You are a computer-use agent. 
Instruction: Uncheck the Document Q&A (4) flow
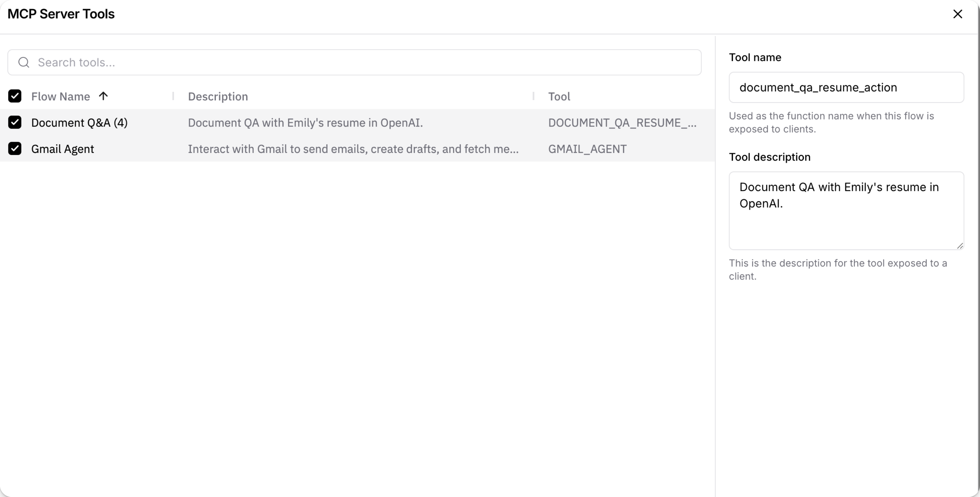tap(15, 122)
